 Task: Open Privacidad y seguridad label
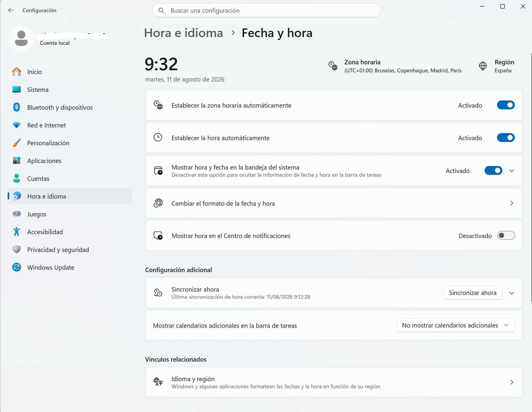[x=58, y=250]
